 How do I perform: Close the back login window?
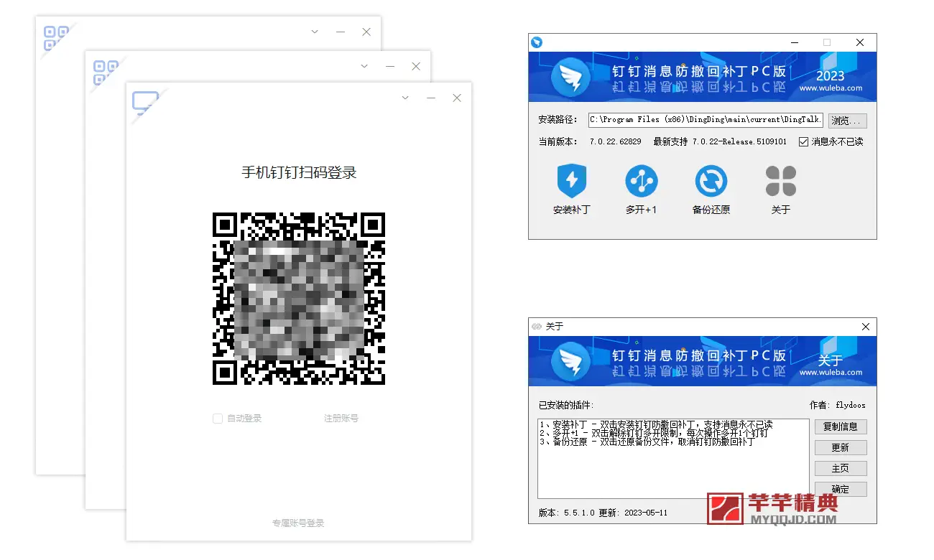(x=366, y=32)
